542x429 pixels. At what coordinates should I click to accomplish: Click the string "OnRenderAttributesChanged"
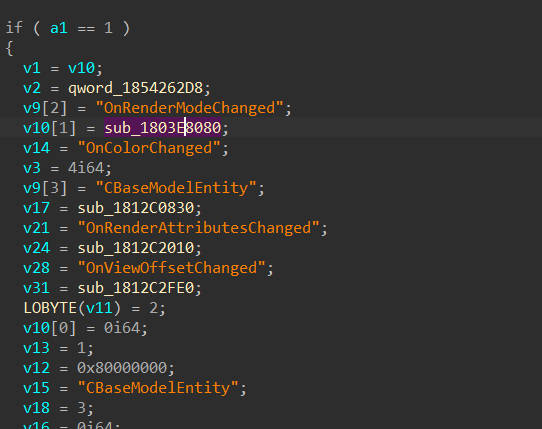198,228
